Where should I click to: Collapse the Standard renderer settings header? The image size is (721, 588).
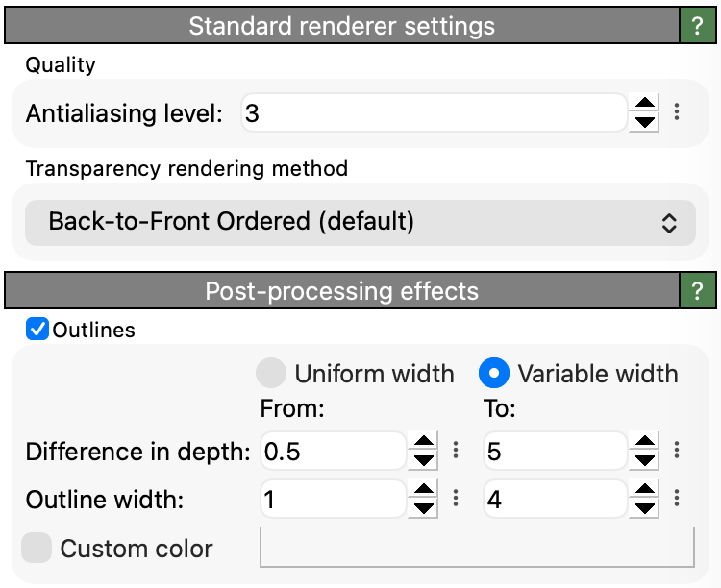(341, 26)
